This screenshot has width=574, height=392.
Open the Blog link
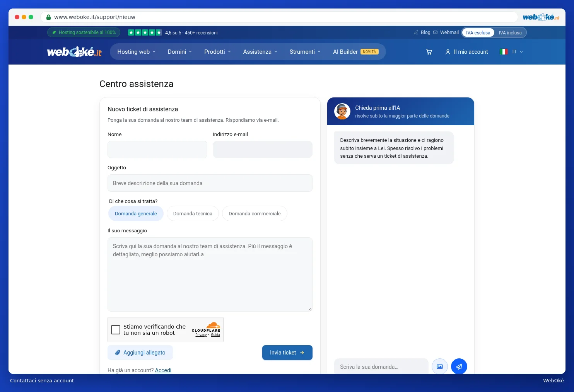pyautogui.click(x=422, y=32)
